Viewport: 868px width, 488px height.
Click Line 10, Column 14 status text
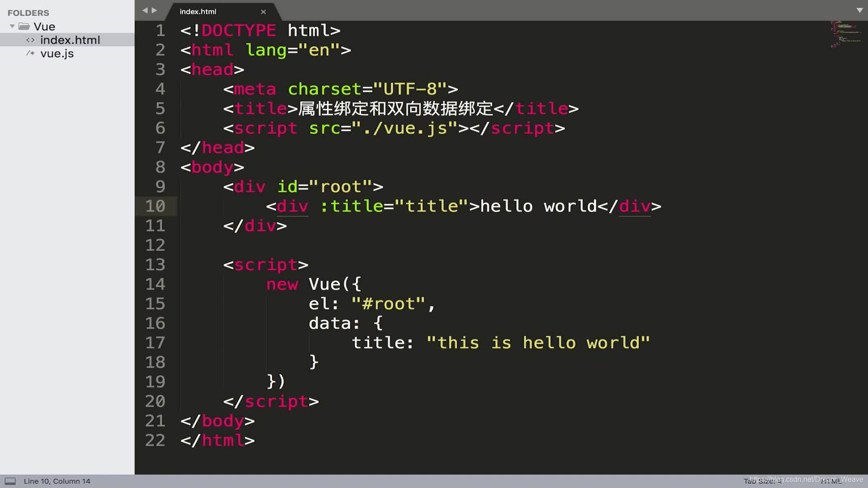(57, 481)
